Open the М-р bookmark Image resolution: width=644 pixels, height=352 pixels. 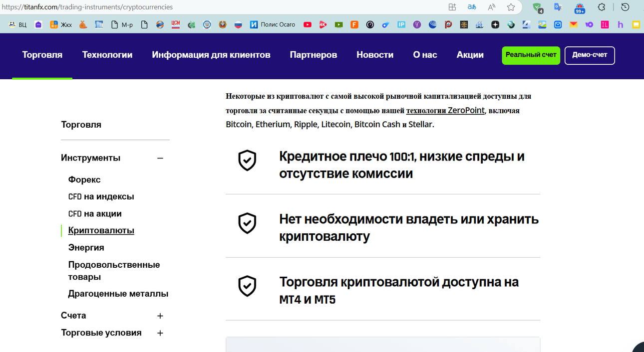pyautogui.click(x=121, y=24)
